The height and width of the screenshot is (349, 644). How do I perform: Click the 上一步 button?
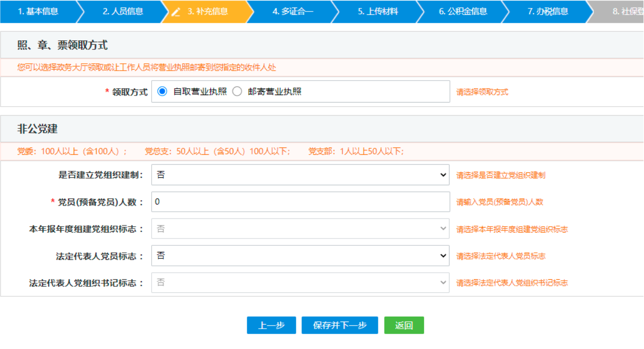tap(271, 325)
